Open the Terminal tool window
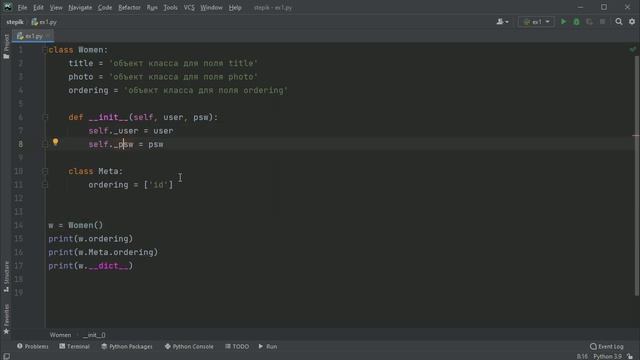Image resolution: width=640 pixels, height=360 pixels. (x=74, y=346)
